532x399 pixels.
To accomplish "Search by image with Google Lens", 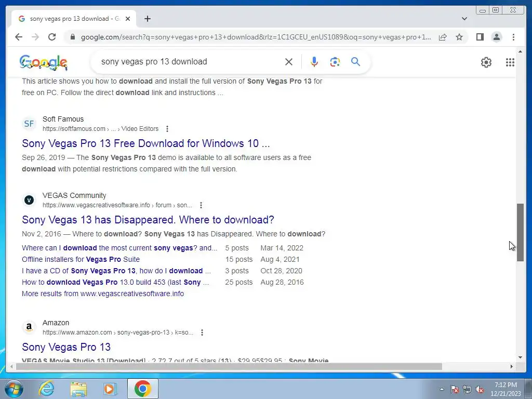I will click(x=335, y=62).
